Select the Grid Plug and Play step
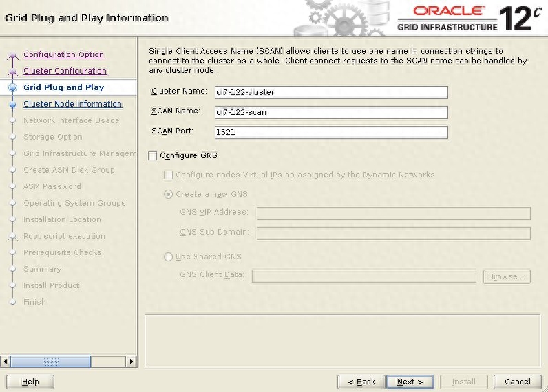 point(63,87)
